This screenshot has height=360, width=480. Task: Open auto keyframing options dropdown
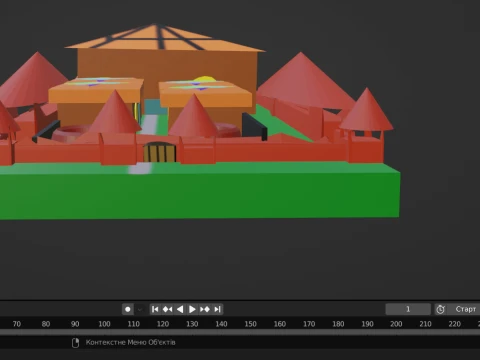140,309
